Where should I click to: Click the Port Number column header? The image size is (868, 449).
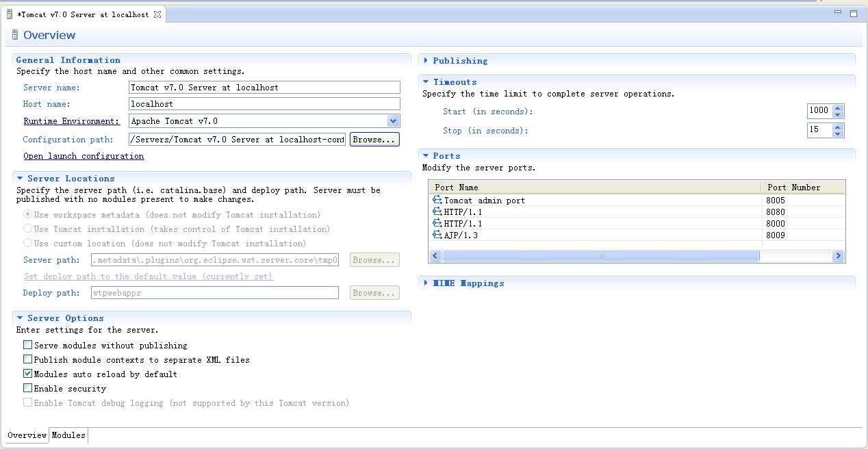[803, 188]
